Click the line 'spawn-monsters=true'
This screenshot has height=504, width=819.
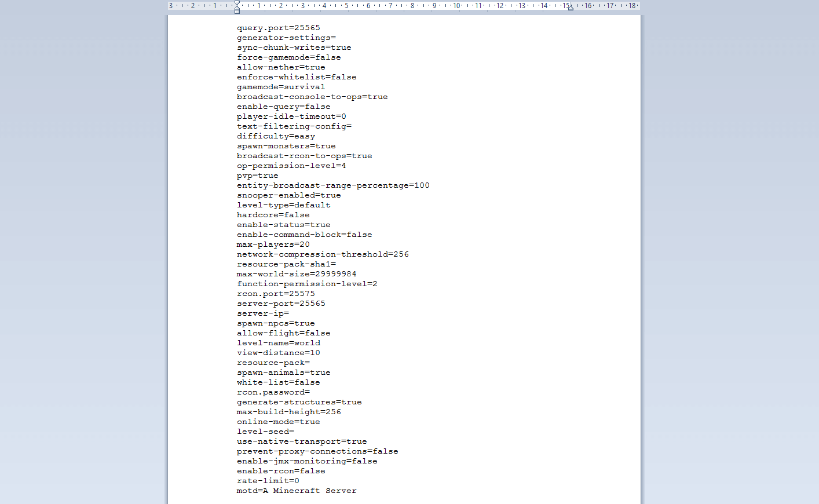(x=286, y=146)
